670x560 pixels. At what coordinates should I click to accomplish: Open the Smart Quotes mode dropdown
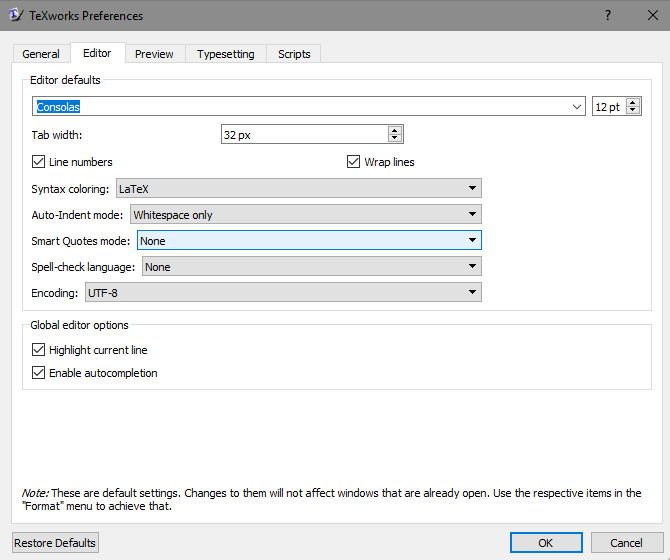[x=309, y=240]
